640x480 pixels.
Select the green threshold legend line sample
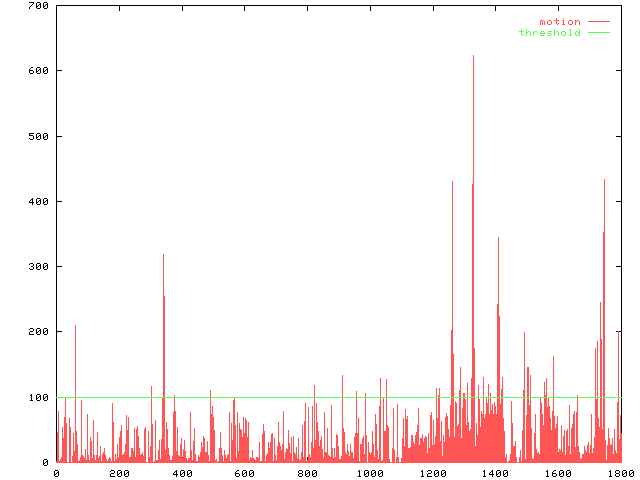[x=598, y=33]
